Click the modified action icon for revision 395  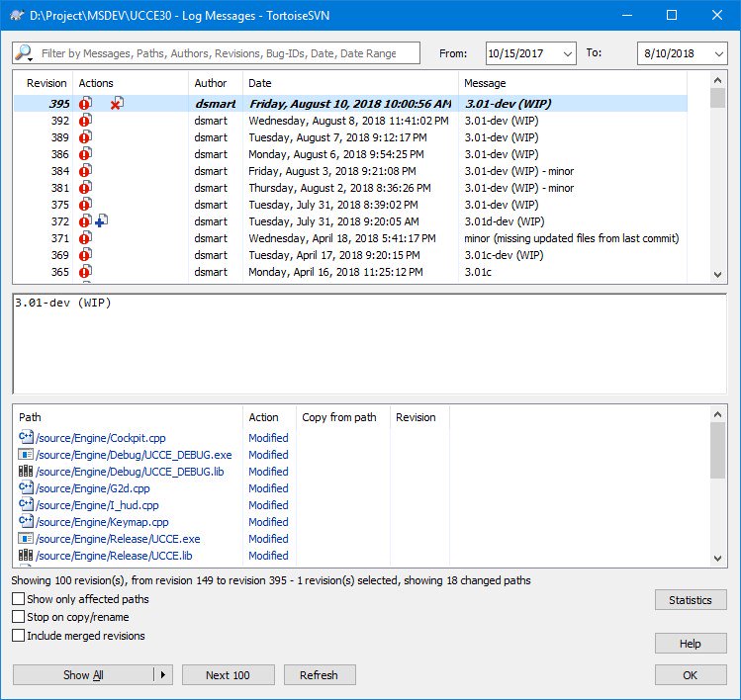coord(85,103)
